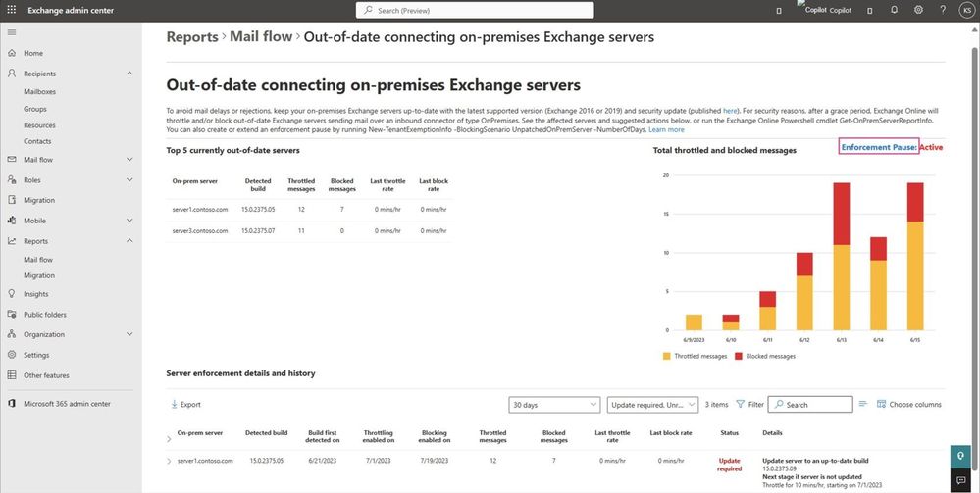Click the Organization icon in sidebar
Image resolution: width=980 pixels, height=493 pixels.
11,334
